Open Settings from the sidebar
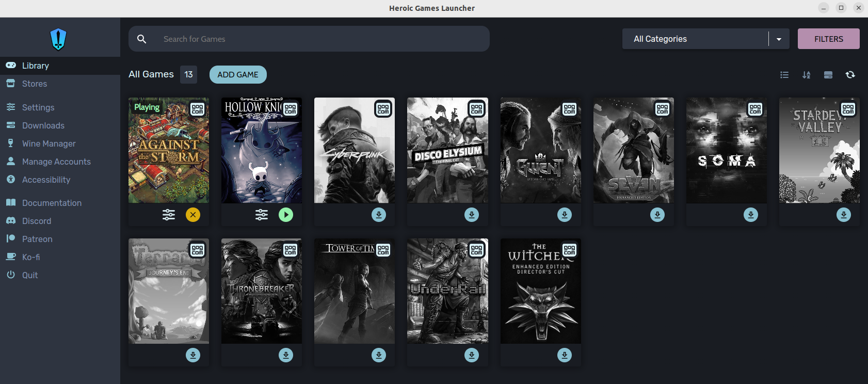The height and width of the screenshot is (384, 868). (60, 107)
